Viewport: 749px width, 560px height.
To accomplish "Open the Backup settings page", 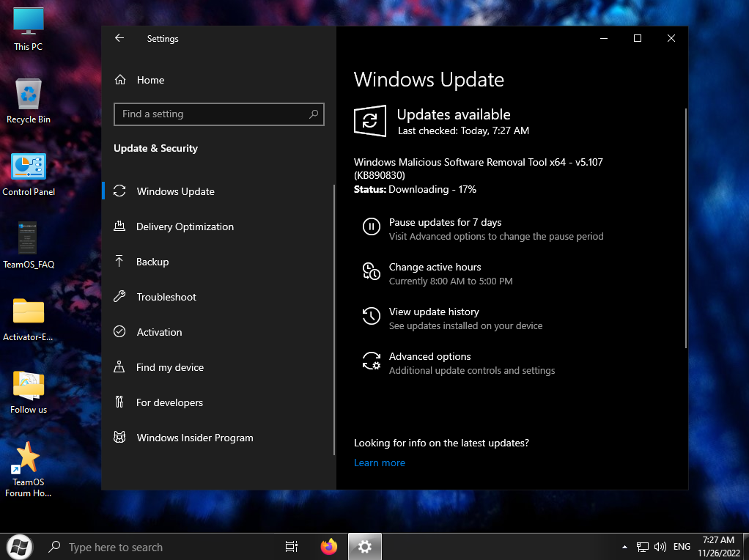I will click(152, 262).
